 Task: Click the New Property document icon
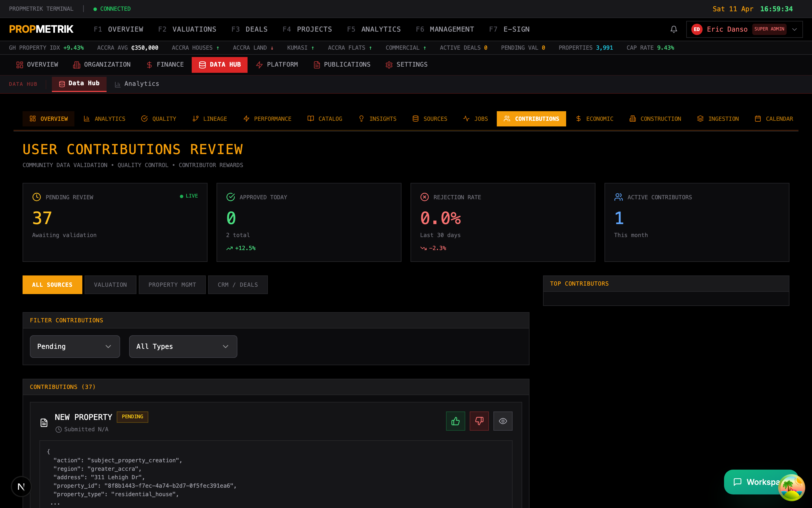pos(44,423)
